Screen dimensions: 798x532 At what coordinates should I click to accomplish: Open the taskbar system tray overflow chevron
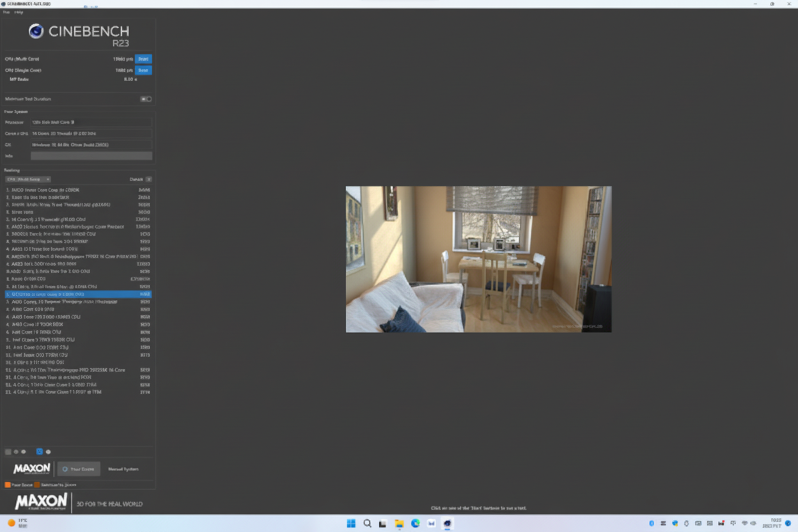coord(651,523)
